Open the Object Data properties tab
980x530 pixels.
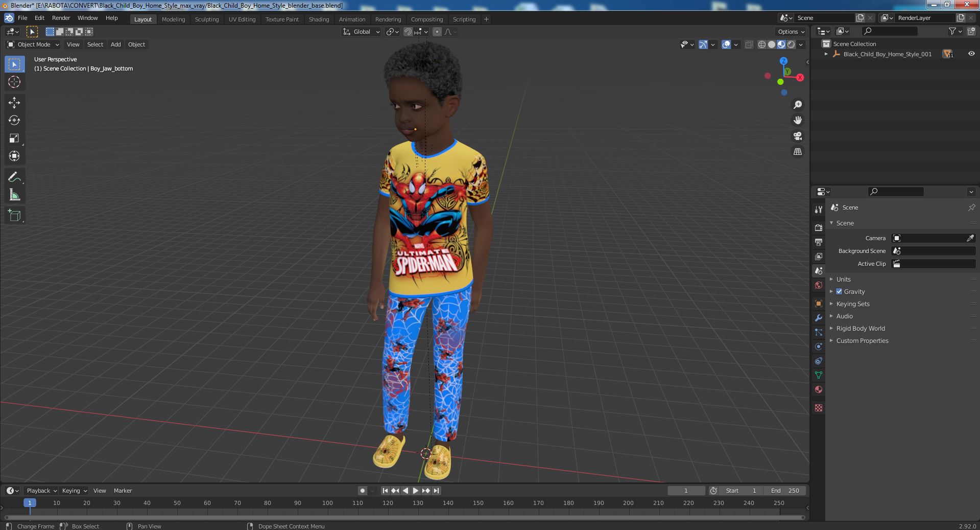point(819,375)
